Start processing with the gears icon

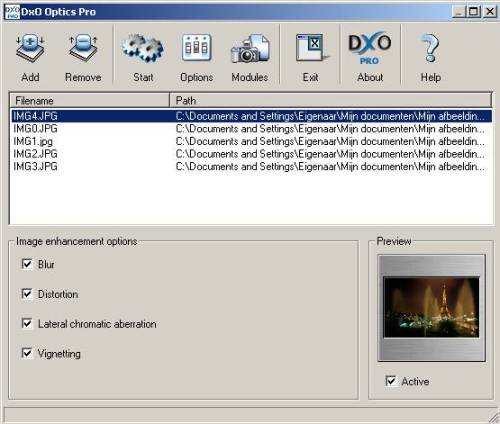(x=143, y=49)
